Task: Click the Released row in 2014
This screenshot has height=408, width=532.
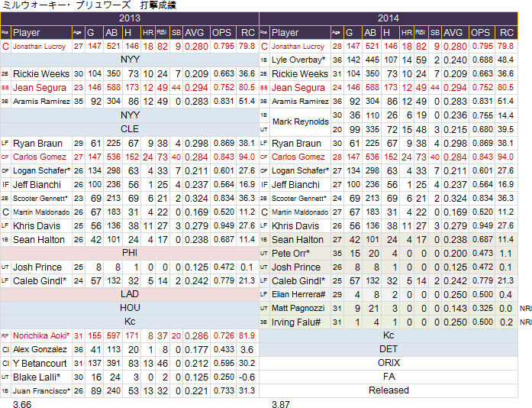Action: 389,390
